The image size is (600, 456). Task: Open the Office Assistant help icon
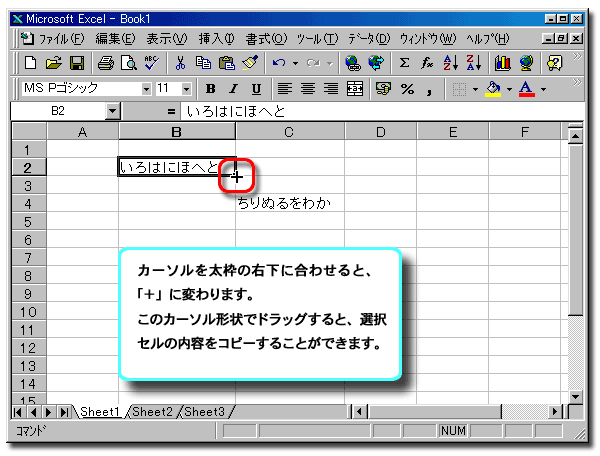tap(555, 63)
